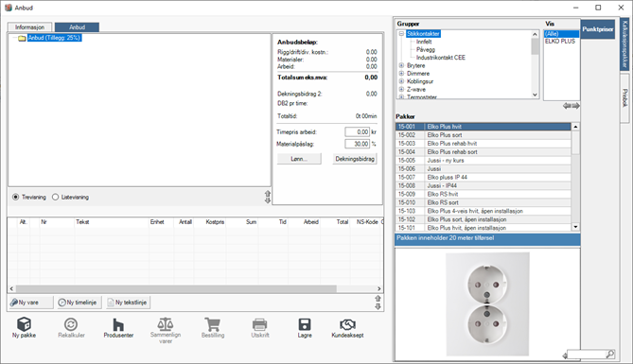Screen dimensions: 633x364
Task: Expand the Z-wave group
Action: click(x=401, y=89)
